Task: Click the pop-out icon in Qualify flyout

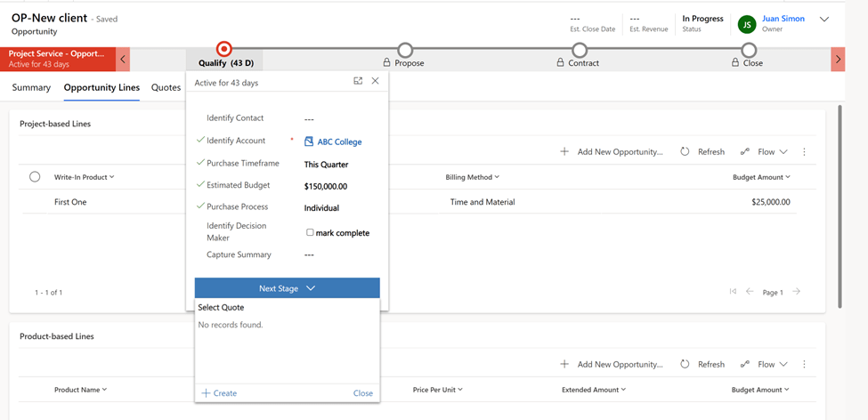Action: click(x=358, y=81)
